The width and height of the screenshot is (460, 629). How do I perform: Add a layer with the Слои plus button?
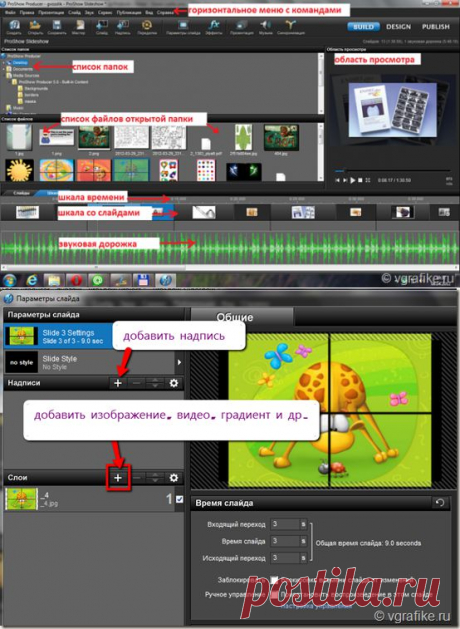click(118, 477)
